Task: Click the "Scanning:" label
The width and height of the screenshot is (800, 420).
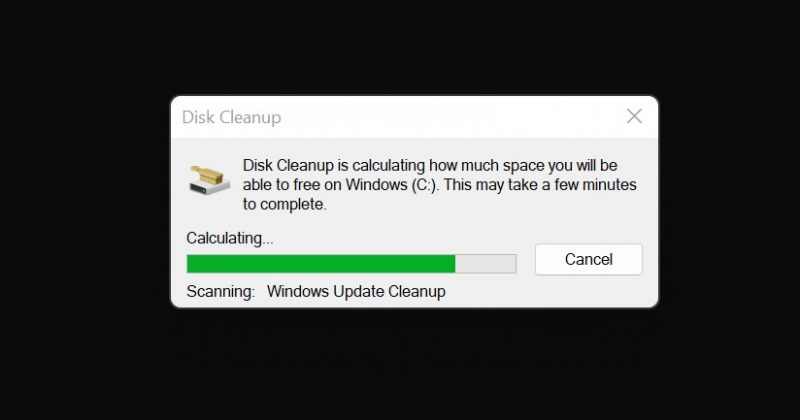Action: click(220, 291)
